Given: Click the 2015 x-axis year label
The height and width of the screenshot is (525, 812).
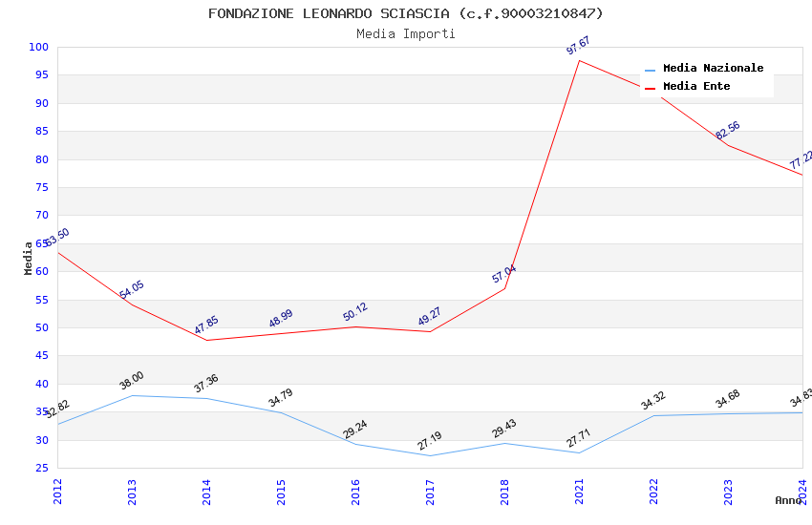Looking at the screenshot, I should click(281, 492).
